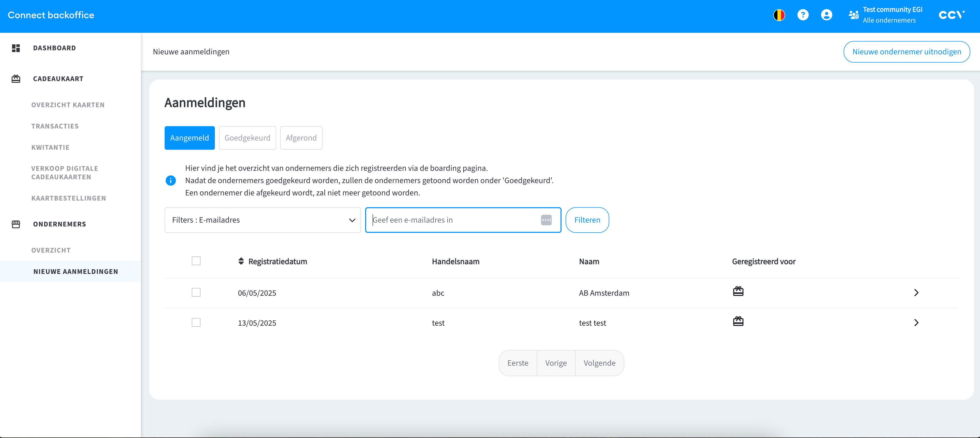Toggle the select-all checkbox in table header
Image resolution: width=980 pixels, height=438 pixels.
pos(196,261)
